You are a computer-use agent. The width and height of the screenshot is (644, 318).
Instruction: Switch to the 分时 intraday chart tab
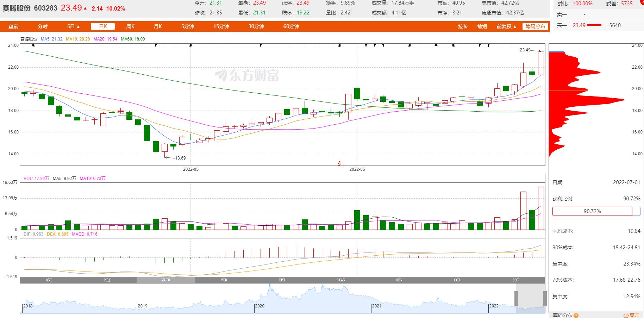pyautogui.click(x=42, y=26)
